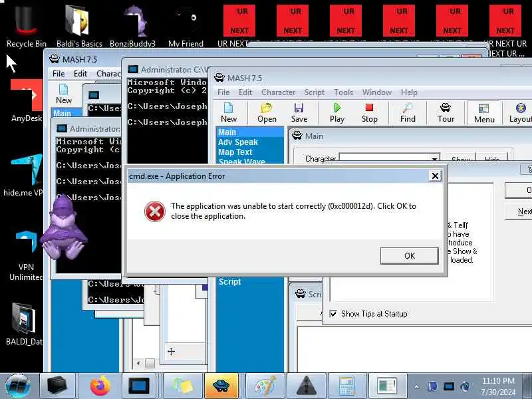The height and width of the screenshot is (399, 532).
Task: Open Firefox from the taskbar
Action: coord(100,386)
